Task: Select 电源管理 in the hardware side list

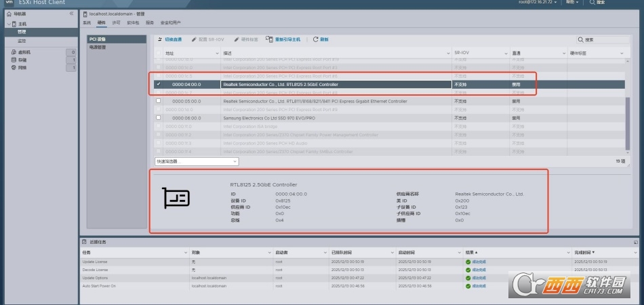Action: point(117,47)
